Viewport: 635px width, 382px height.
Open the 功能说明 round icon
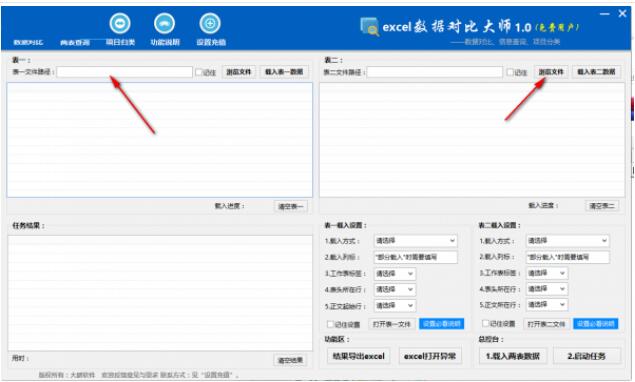pyautogui.click(x=164, y=23)
